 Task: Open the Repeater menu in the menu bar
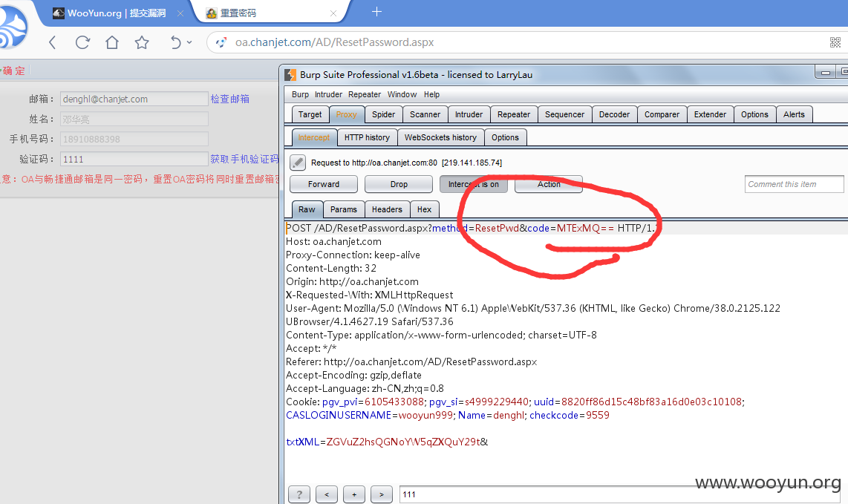(365, 94)
